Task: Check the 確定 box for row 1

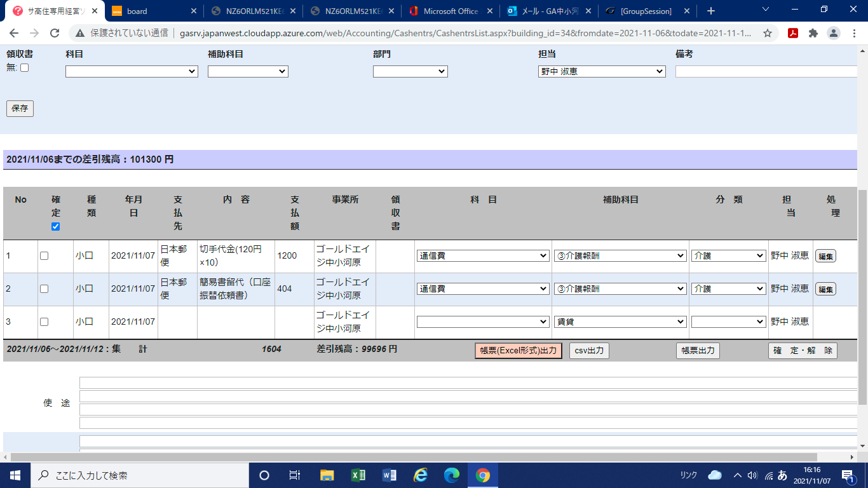Action: [x=44, y=255]
